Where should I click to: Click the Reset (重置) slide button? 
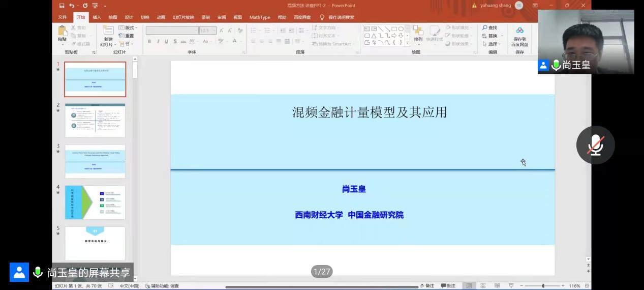click(x=127, y=36)
